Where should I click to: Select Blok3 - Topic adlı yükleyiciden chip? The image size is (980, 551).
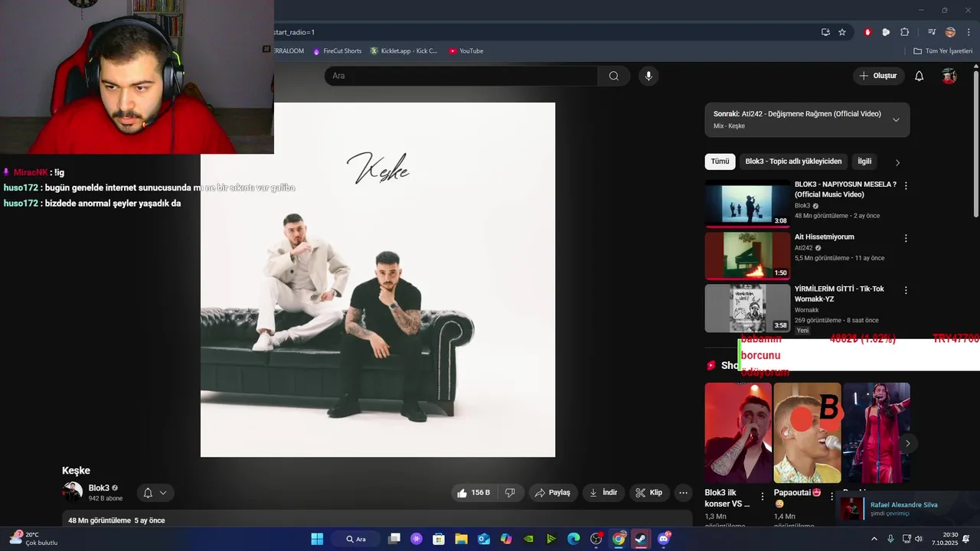[x=793, y=161]
